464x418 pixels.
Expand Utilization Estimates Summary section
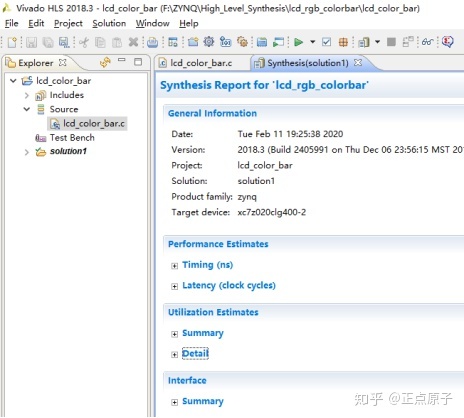(x=174, y=334)
